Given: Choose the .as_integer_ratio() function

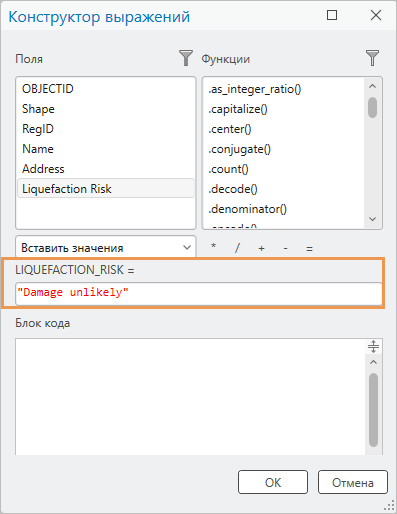Looking at the screenshot, I should 255,89.
